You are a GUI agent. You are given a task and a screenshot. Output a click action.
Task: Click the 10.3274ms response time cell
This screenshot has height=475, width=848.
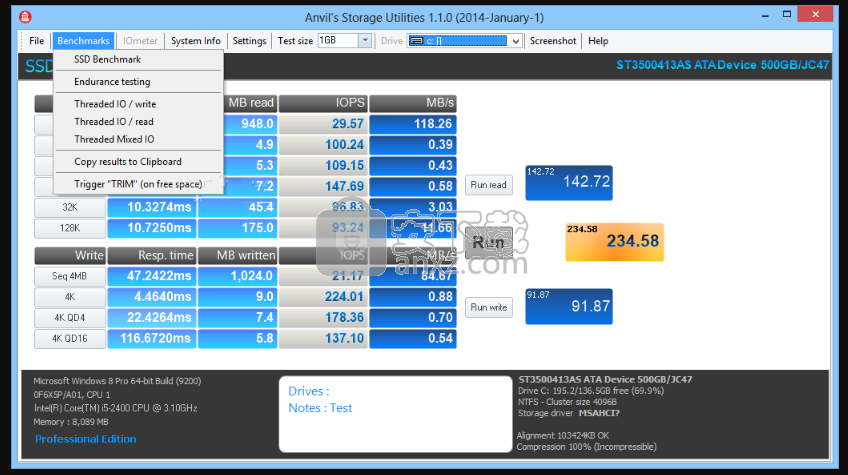152,207
